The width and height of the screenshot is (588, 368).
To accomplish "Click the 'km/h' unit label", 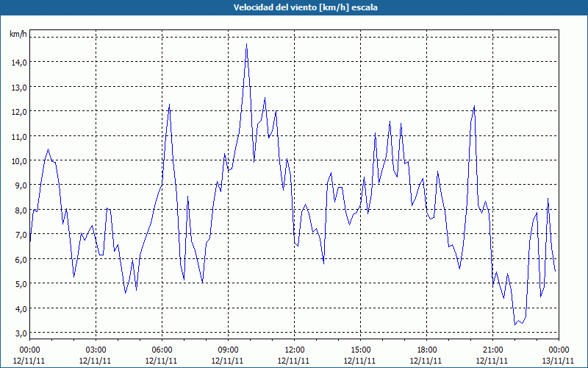I will coord(18,34).
